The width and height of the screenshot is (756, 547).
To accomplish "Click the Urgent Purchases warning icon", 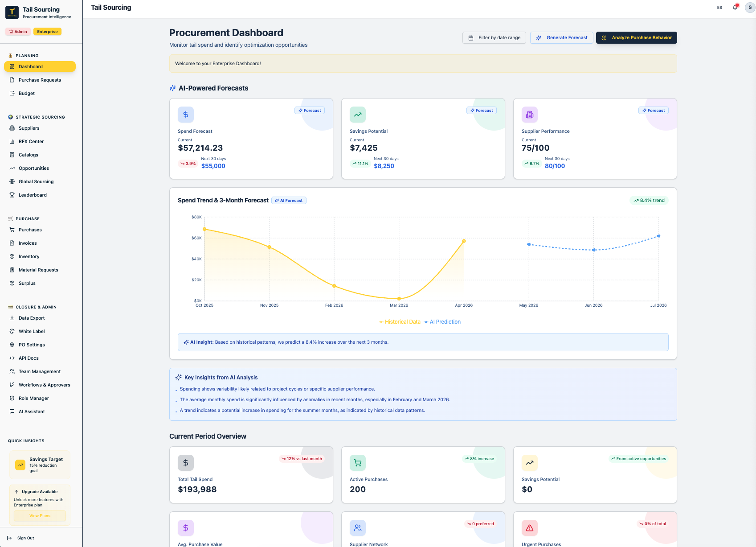I will 530,528.
